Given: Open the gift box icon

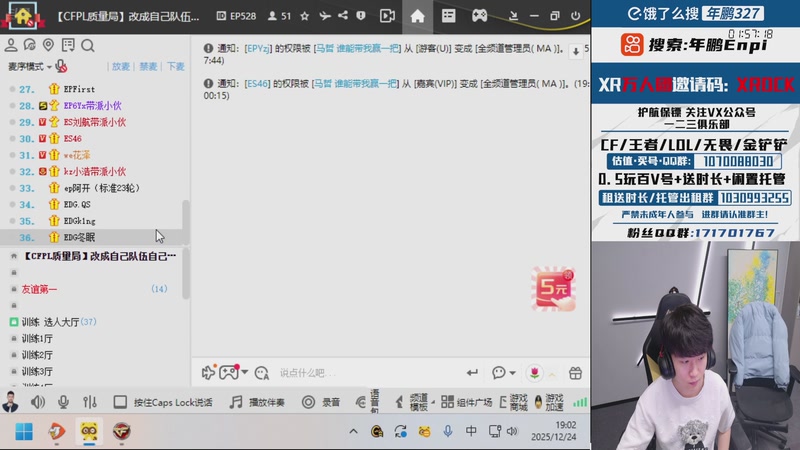Looking at the screenshot, I should tap(576, 373).
